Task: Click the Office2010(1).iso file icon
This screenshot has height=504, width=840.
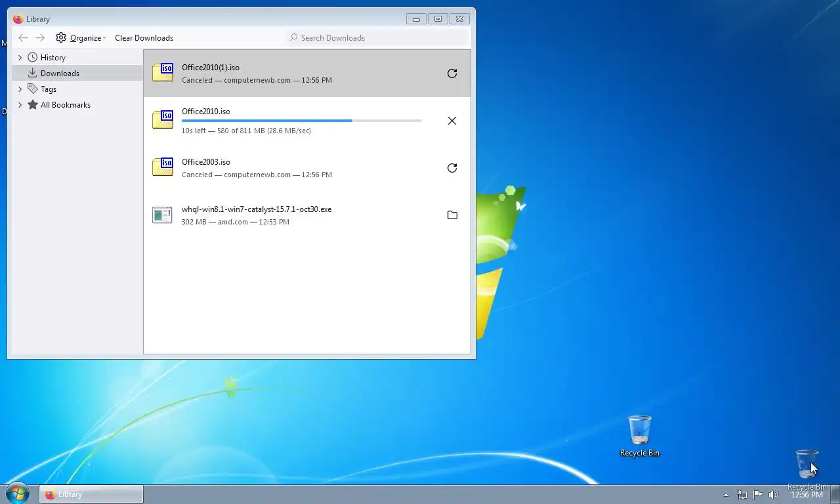Action: [x=163, y=73]
